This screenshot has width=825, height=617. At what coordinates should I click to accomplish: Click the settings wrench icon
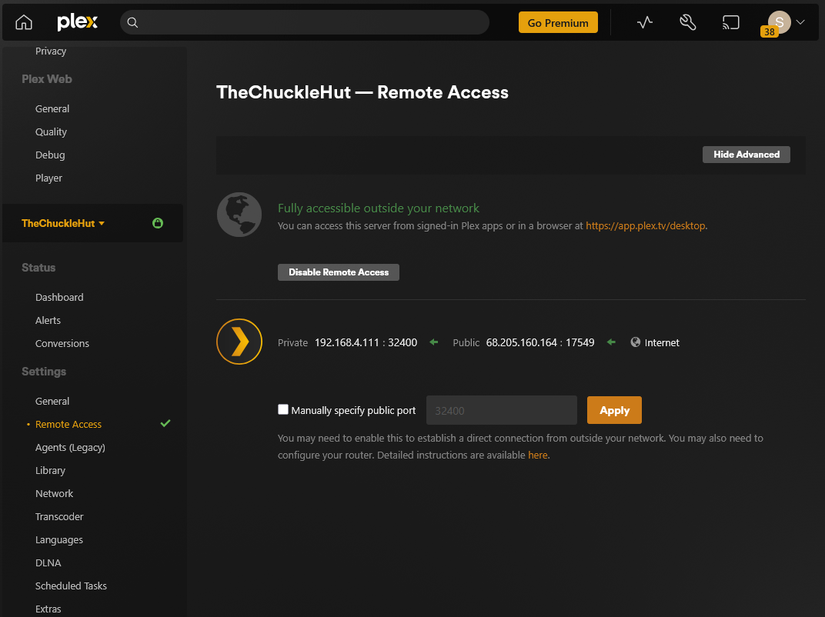[x=687, y=21]
